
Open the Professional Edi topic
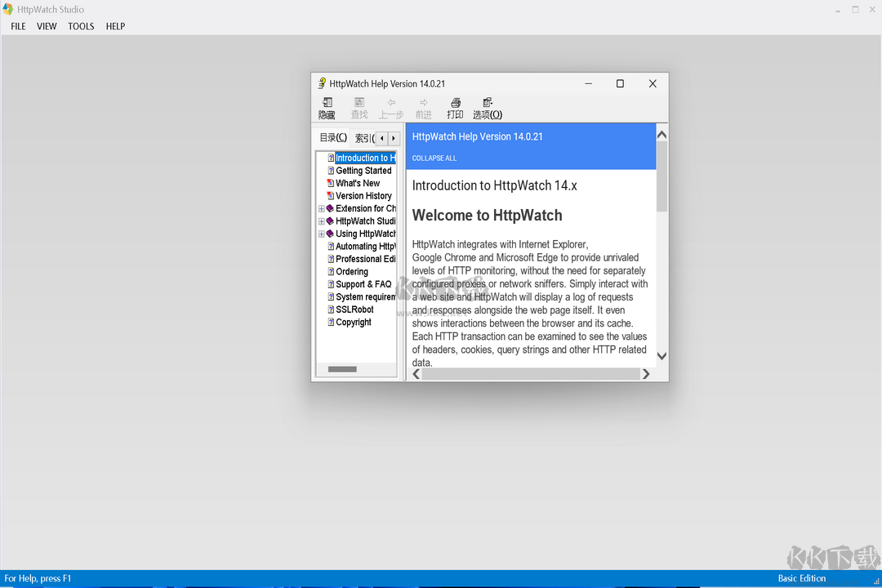[x=366, y=259]
